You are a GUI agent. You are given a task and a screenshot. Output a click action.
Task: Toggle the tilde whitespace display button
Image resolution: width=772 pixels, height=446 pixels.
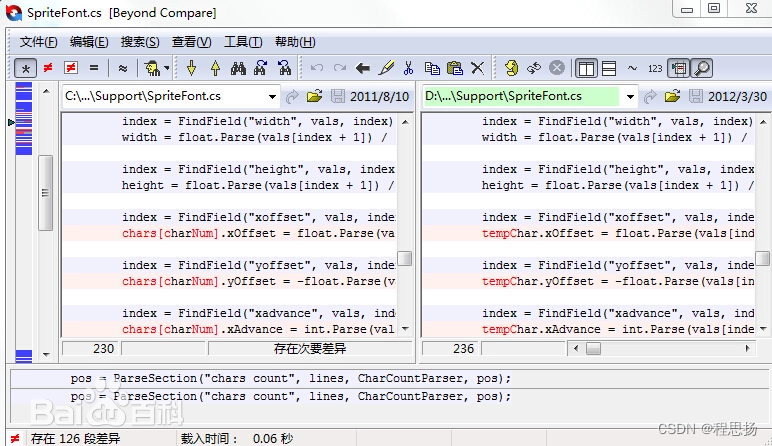coord(632,68)
